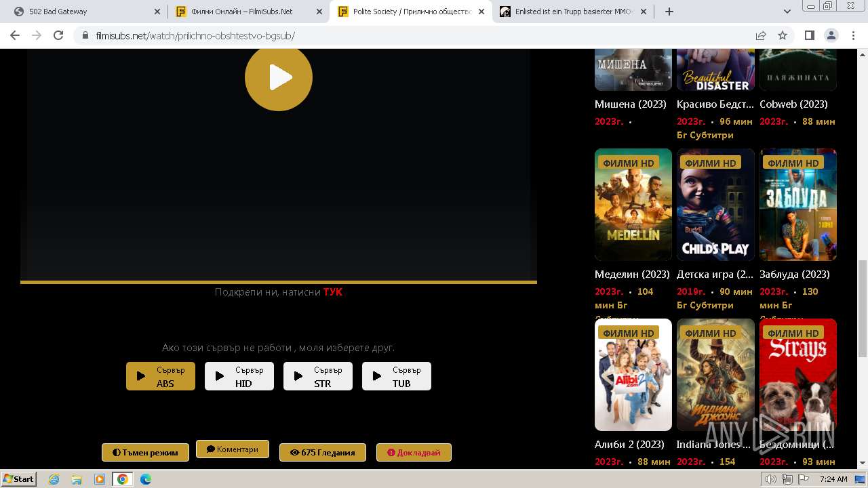Reload the current page
Image resolution: width=868 pixels, height=488 pixels.
coord(58,35)
